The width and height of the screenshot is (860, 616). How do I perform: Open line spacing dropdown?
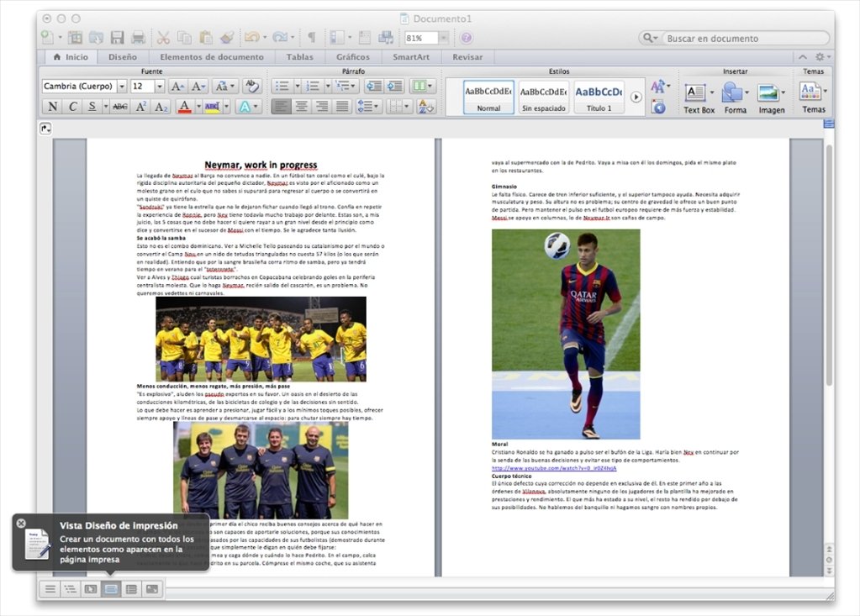click(368, 107)
